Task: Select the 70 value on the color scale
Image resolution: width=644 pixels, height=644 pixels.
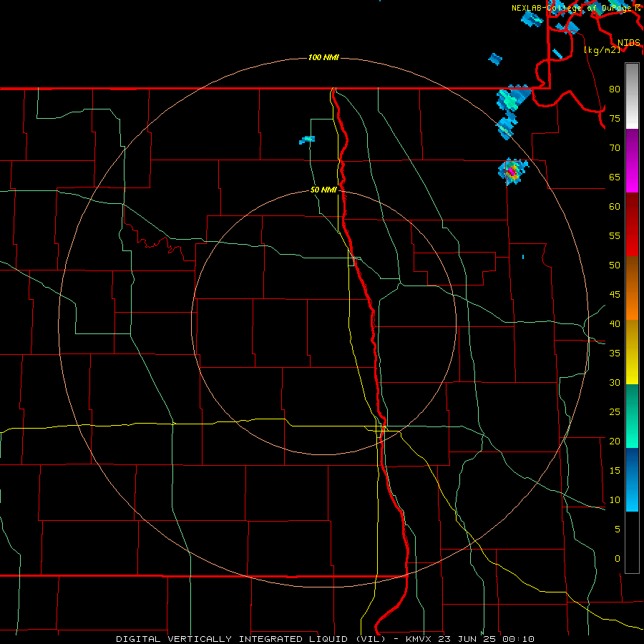Action: pyautogui.click(x=615, y=148)
